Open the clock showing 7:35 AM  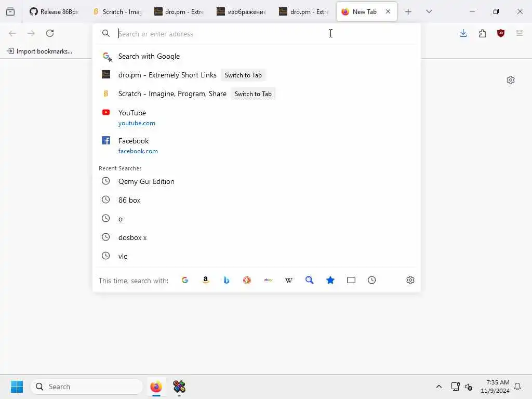495,387
